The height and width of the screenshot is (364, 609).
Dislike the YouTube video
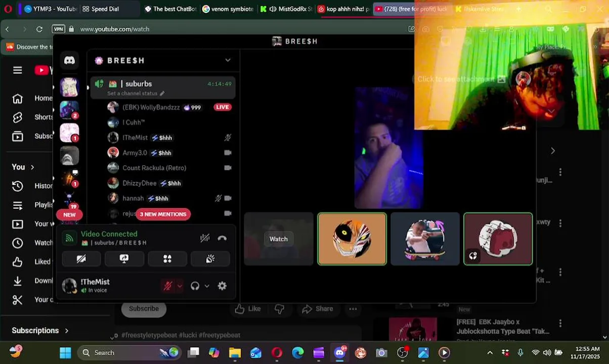coord(279,309)
